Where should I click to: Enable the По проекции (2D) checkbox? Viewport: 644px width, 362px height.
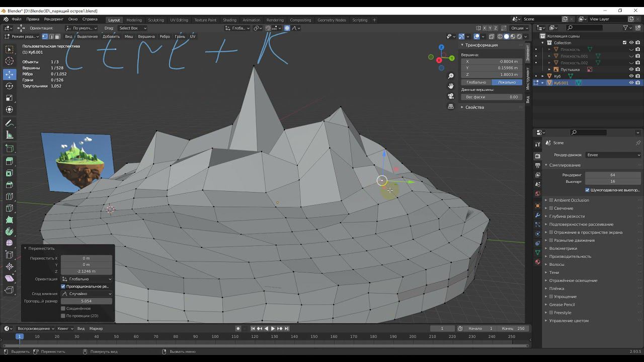pos(63,316)
